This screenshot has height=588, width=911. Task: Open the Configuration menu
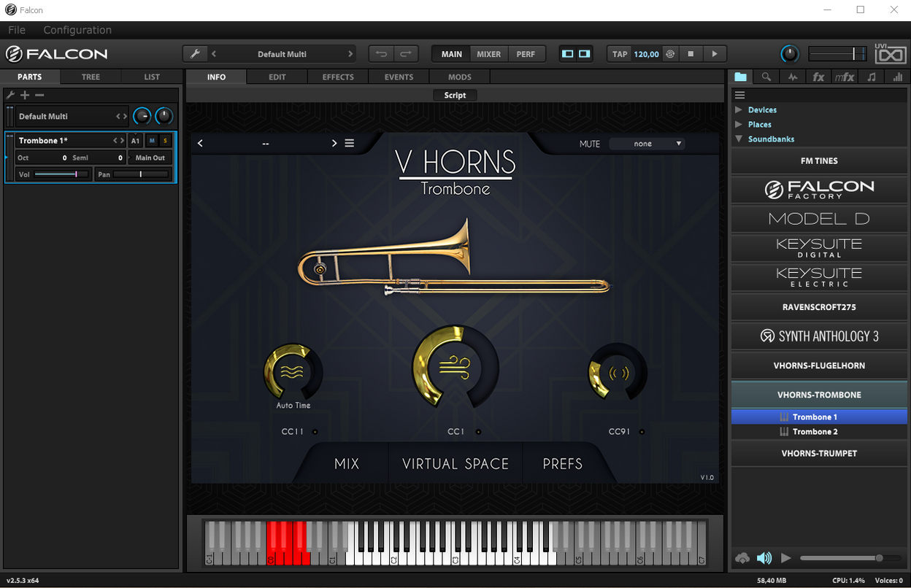pos(77,30)
